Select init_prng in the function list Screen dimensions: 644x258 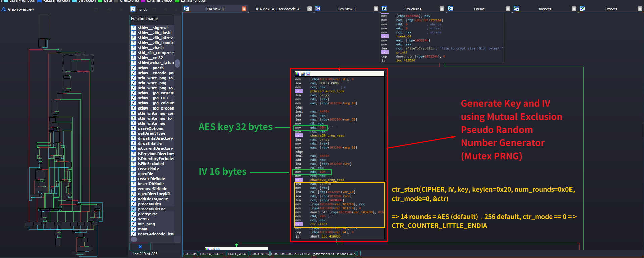click(x=152, y=224)
